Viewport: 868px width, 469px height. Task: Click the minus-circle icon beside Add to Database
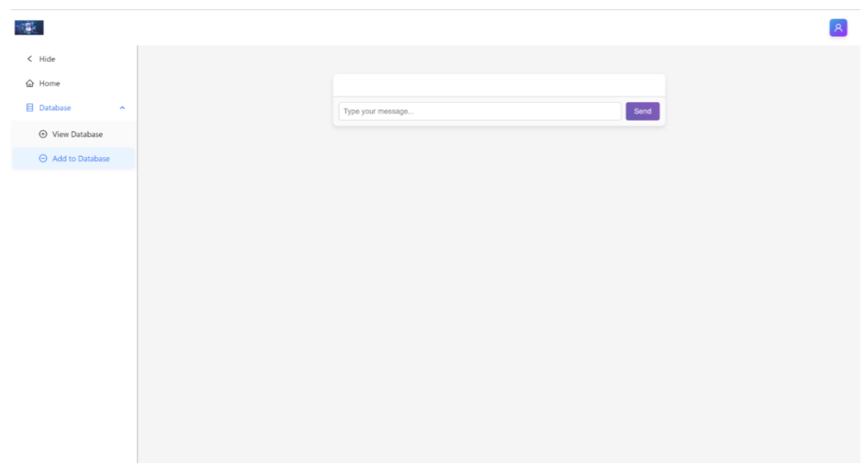coord(43,159)
